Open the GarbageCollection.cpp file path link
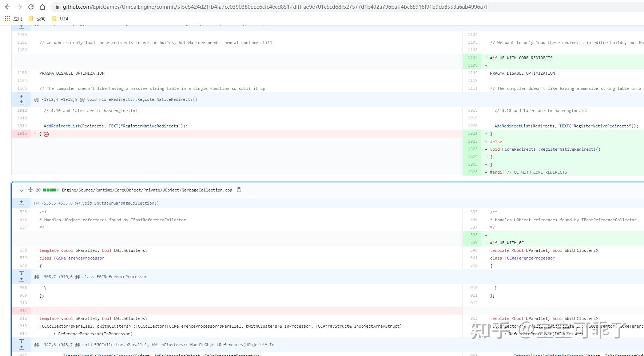Viewport: 644px width, 356px height. 147,190
